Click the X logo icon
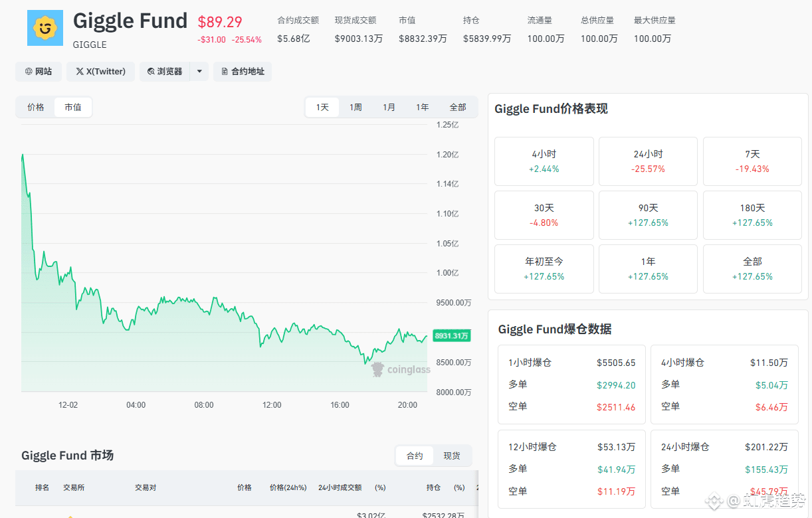 tap(80, 72)
